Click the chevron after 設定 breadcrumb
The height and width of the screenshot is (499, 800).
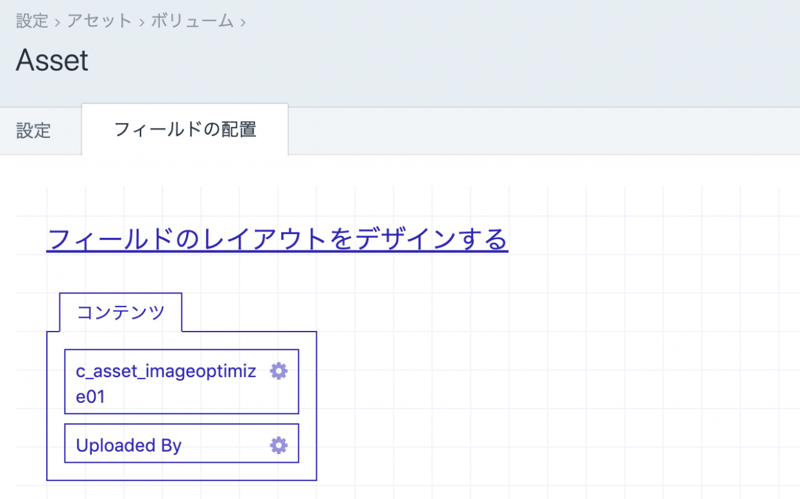tap(58, 21)
